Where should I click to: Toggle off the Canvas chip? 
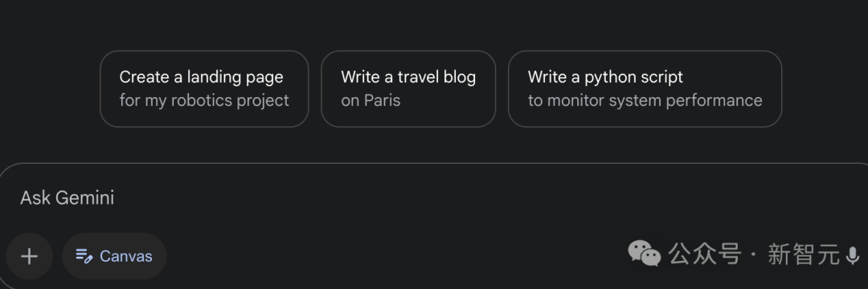pos(114,256)
